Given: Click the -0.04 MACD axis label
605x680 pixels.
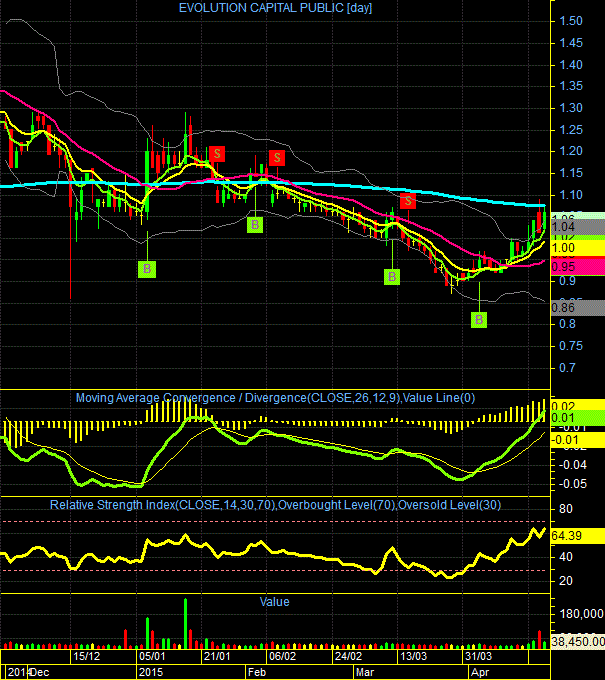Looking at the screenshot, I should tap(572, 465).
